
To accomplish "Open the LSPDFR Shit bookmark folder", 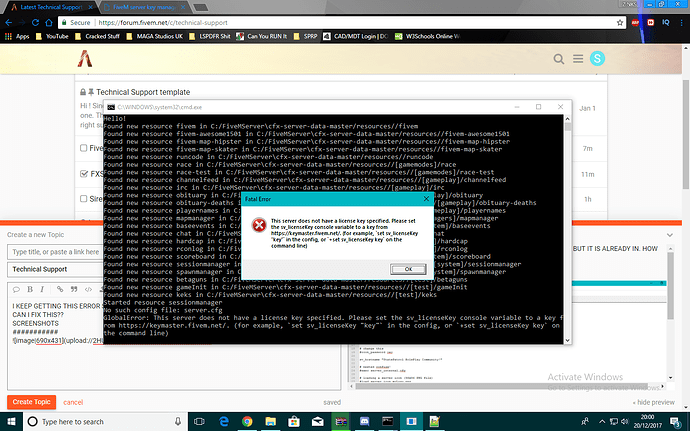I will point(209,37).
